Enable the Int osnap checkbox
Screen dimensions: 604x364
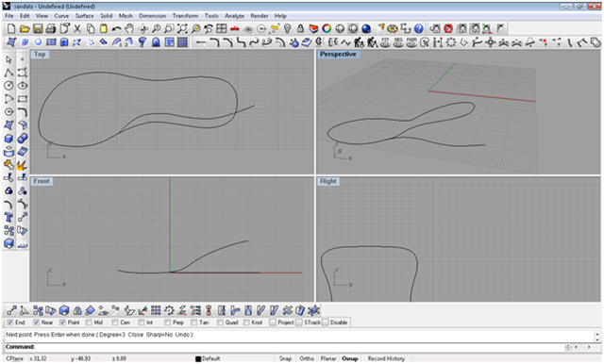[142, 323]
